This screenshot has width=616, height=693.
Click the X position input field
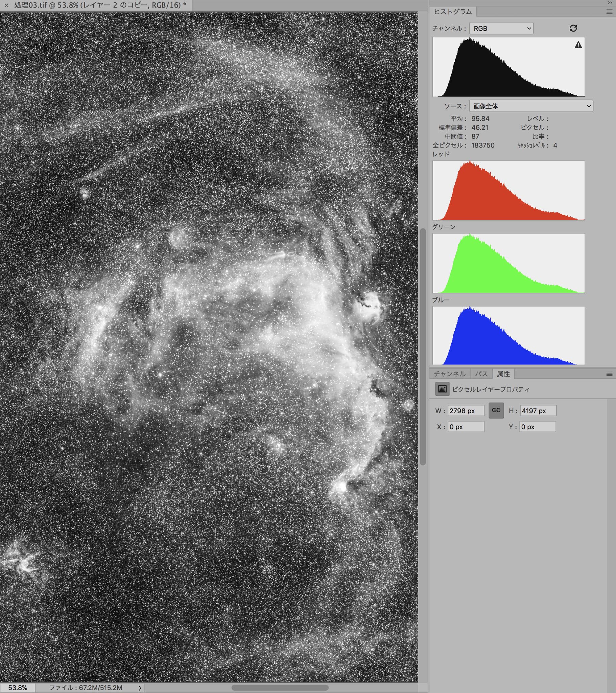coord(466,427)
